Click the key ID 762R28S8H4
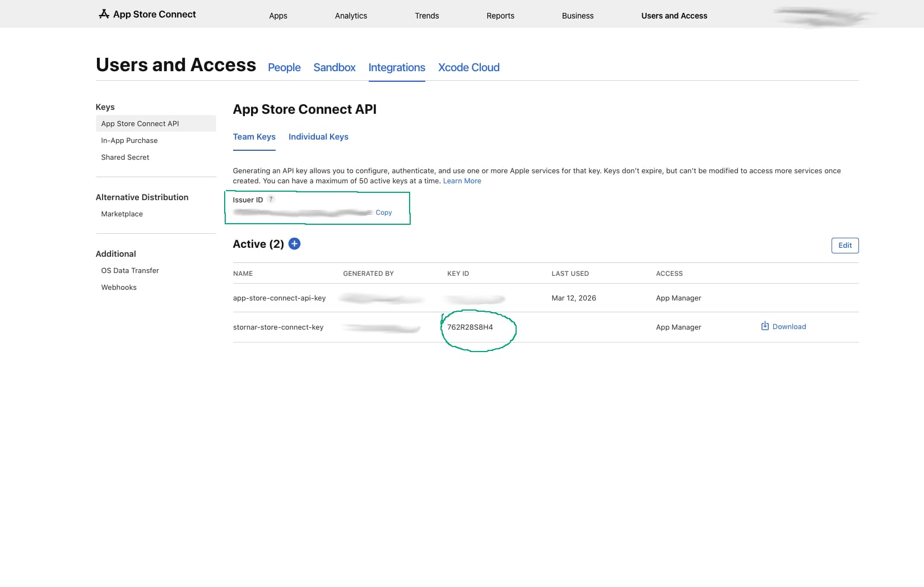 pos(470,327)
